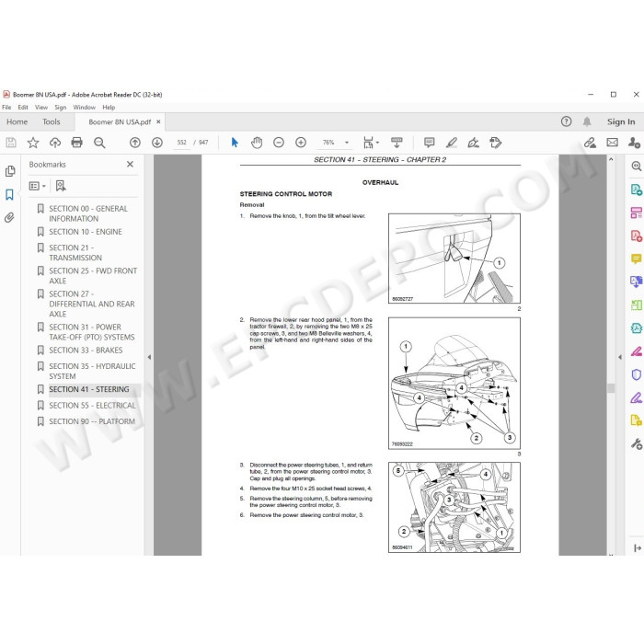Go to the previous page arrow
Viewport: 644px width, 644px height.
point(135,143)
